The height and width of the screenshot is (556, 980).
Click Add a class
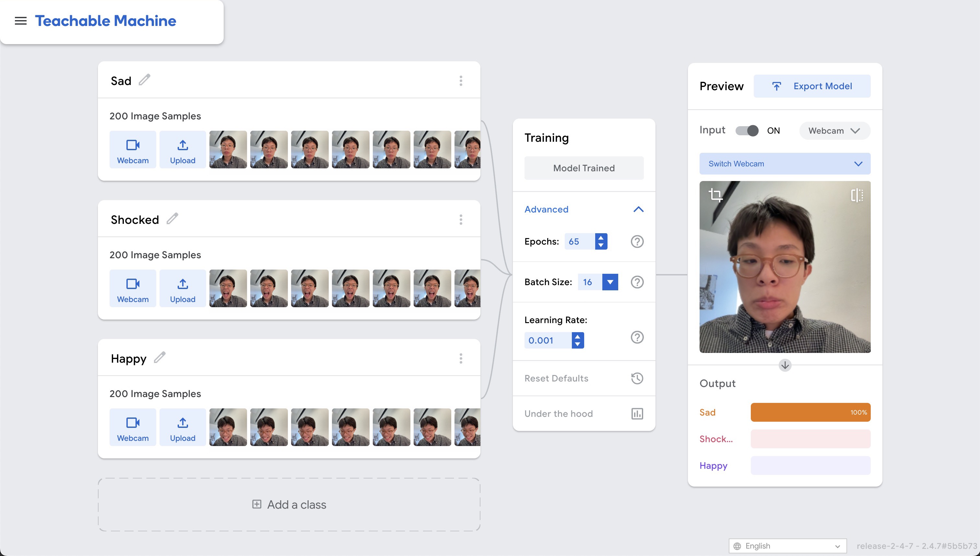289,504
